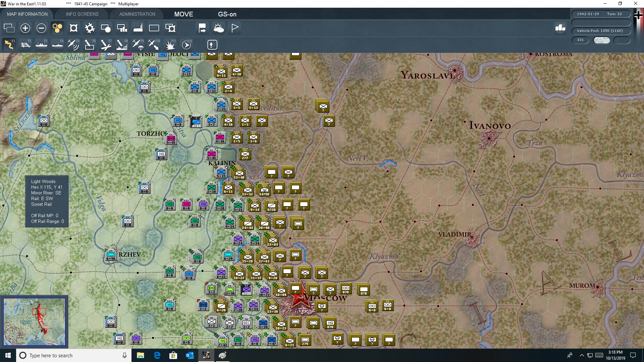Click the cloud and sun weather icon
The width and height of the screenshot is (644, 362).
219,28
